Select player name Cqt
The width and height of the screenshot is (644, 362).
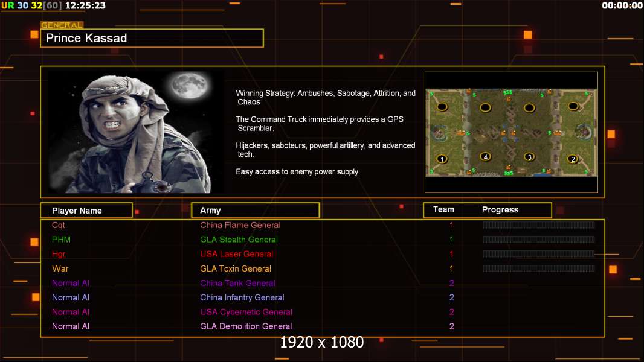click(x=59, y=225)
